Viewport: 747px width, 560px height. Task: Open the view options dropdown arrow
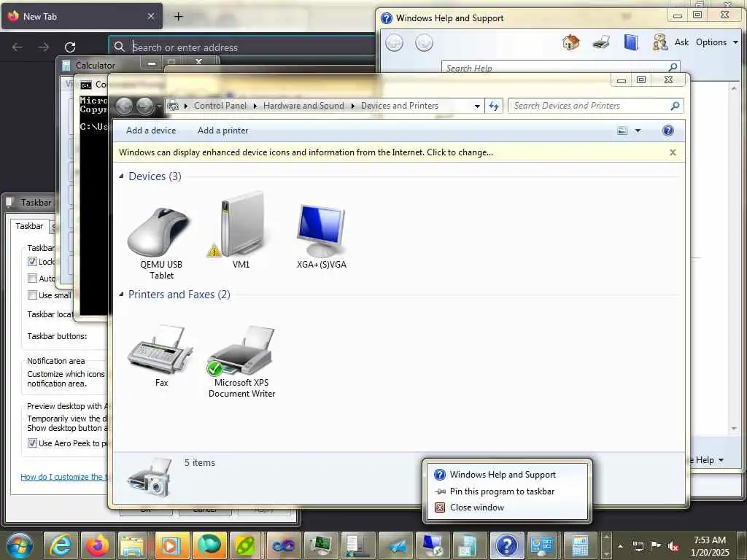click(638, 131)
